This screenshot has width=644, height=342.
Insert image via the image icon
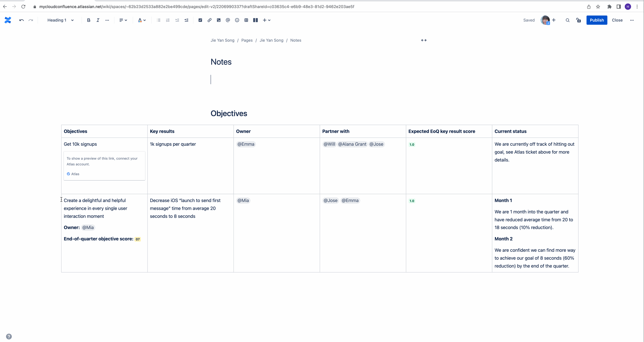219,20
